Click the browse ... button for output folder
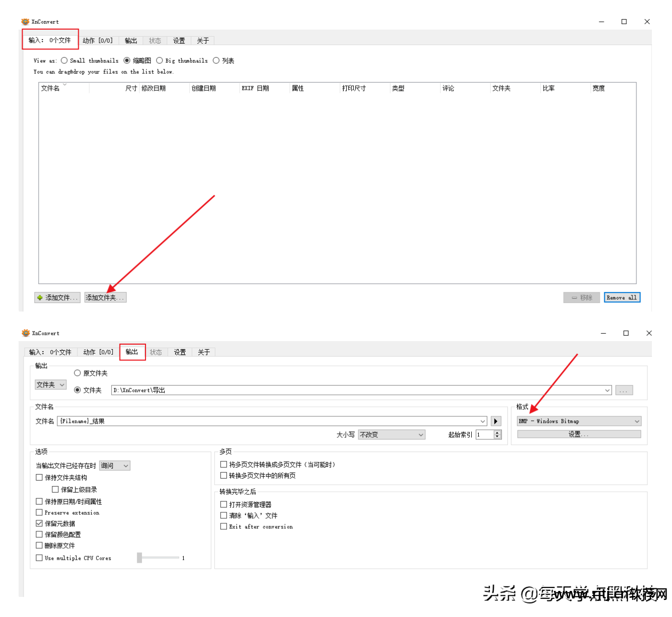The width and height of the screenshot is (672, 617). [624, 390]
